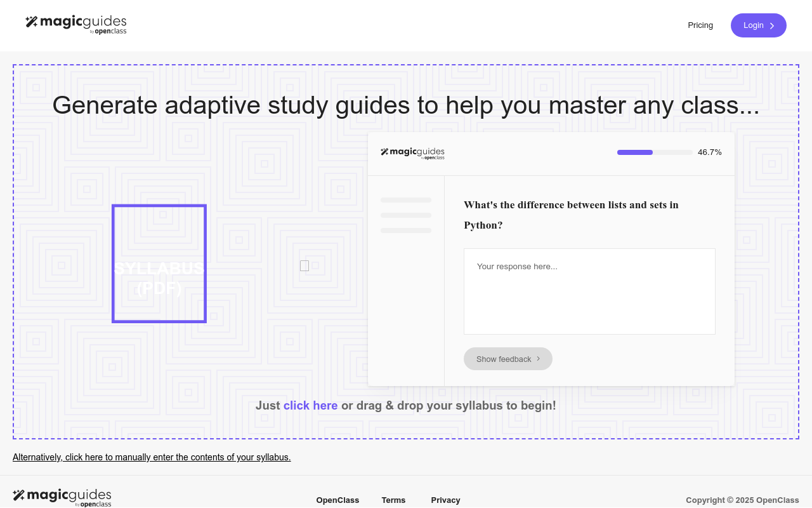Click the 46.7% progress label
Image resolution: width=812 pixels, height=508 pixels.
point(709,152)
